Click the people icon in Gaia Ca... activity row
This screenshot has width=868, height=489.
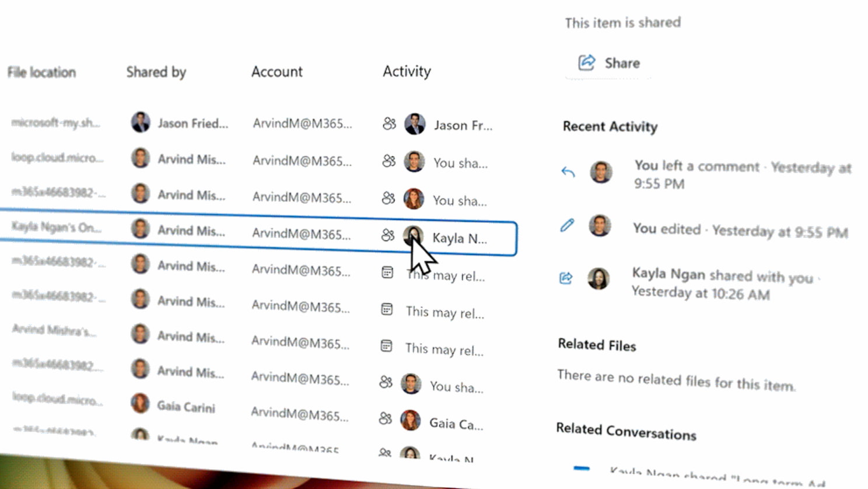coord(385,418)
